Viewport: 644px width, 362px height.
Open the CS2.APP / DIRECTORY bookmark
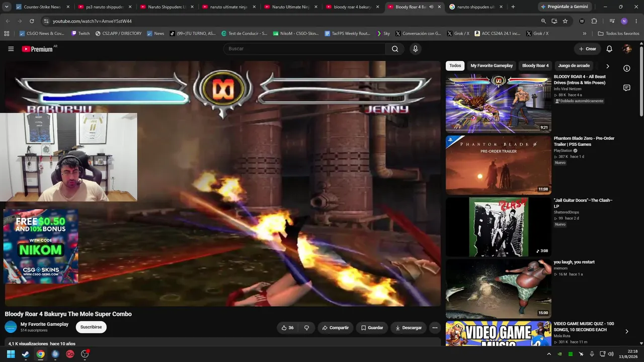(x=118, y=34)
